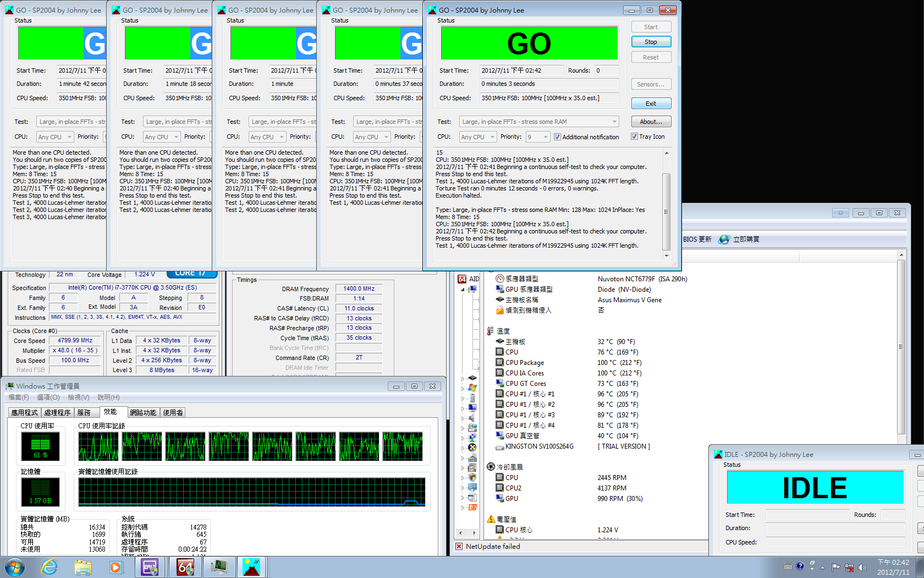This screenshot has height=578, width=924.
Task: Open CPU-Z from the taskbar
Action: (x=150, y=566)
